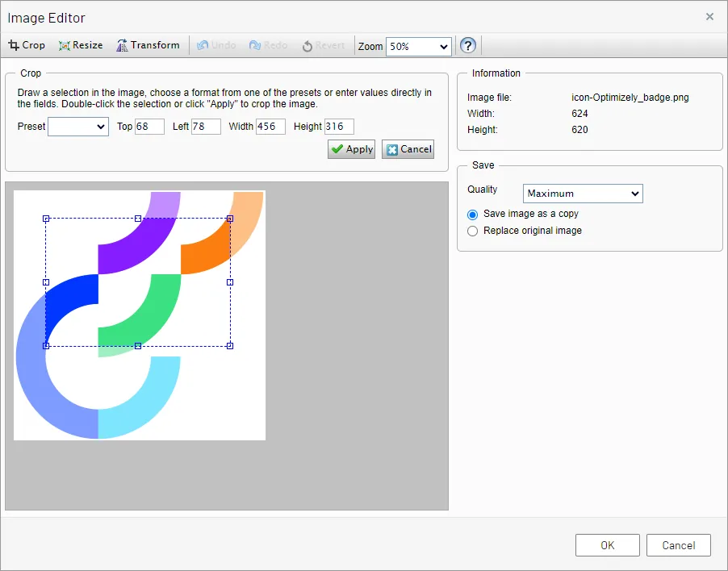
Task: Open the Preset dropdown
Action: pyautogui.click(x=78, y=127)
